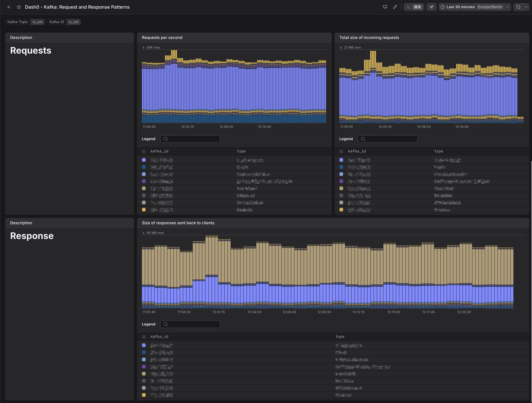Click sort arrow beside 38K max
This screenshot has width=532, height=403.
click(x=144, y=47)
